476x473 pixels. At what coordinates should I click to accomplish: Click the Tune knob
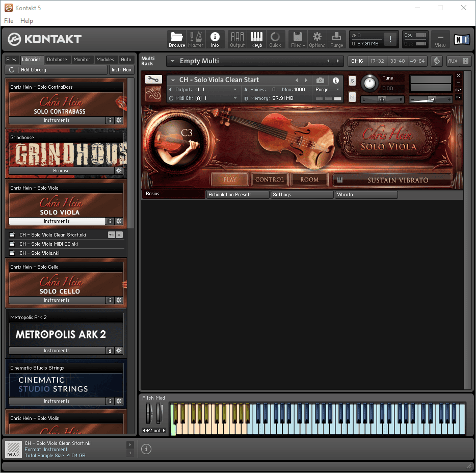point(369,83)
